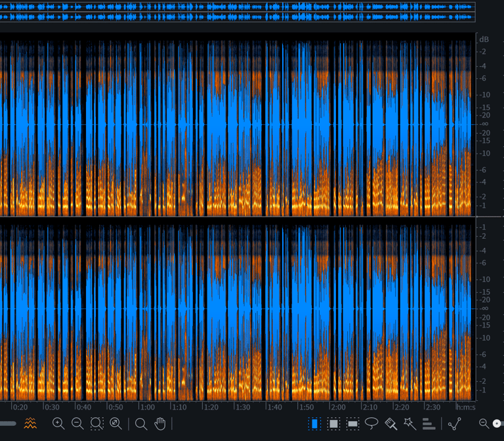This screenshot has height=441, width=504.
Task: Zoom out fully using arrow magnifier icon
Action: (x=115, y=423)
